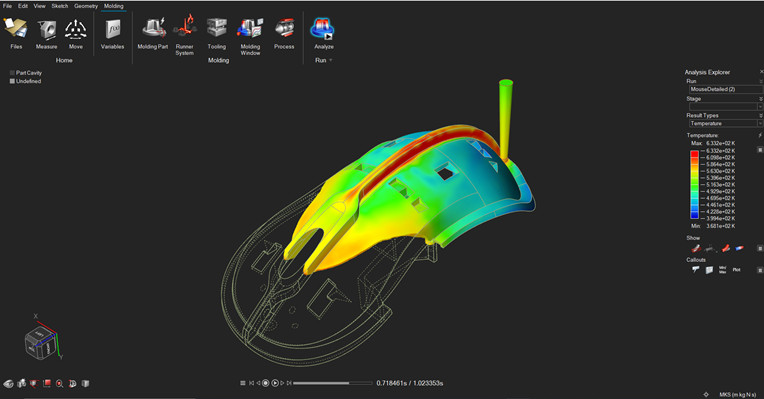
Task: Toggle the Part Cavity legend checkbox
Action: pos(12,73)
